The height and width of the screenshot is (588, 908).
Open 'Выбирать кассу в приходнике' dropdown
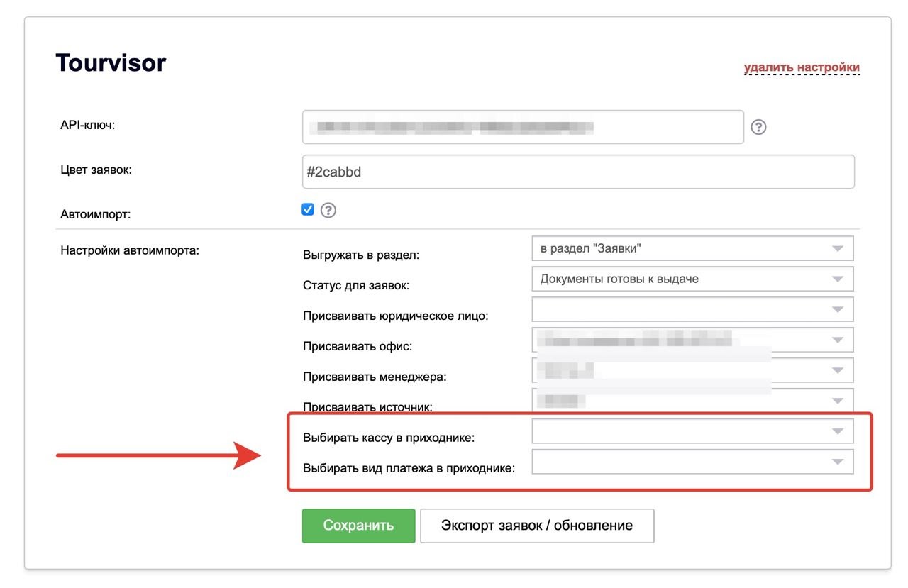tap(692, 431)
